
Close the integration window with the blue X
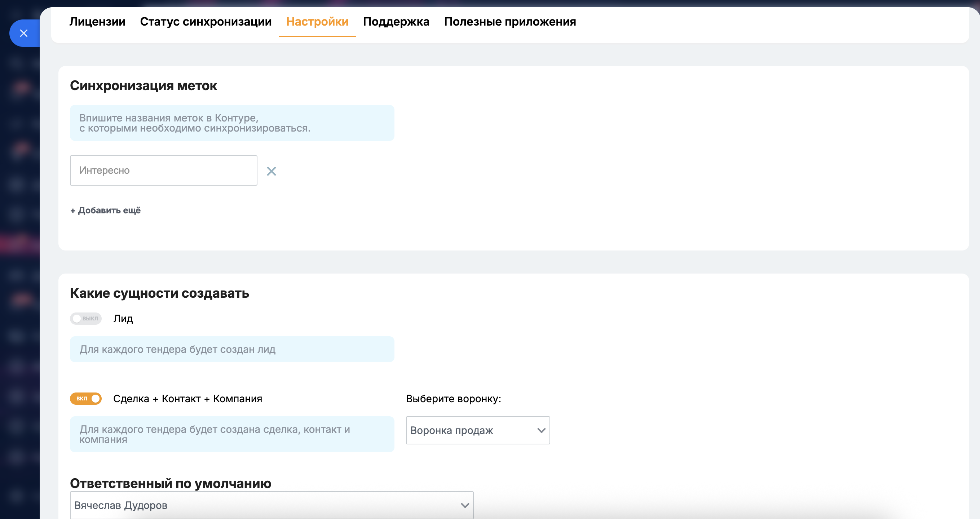[24, 33]
